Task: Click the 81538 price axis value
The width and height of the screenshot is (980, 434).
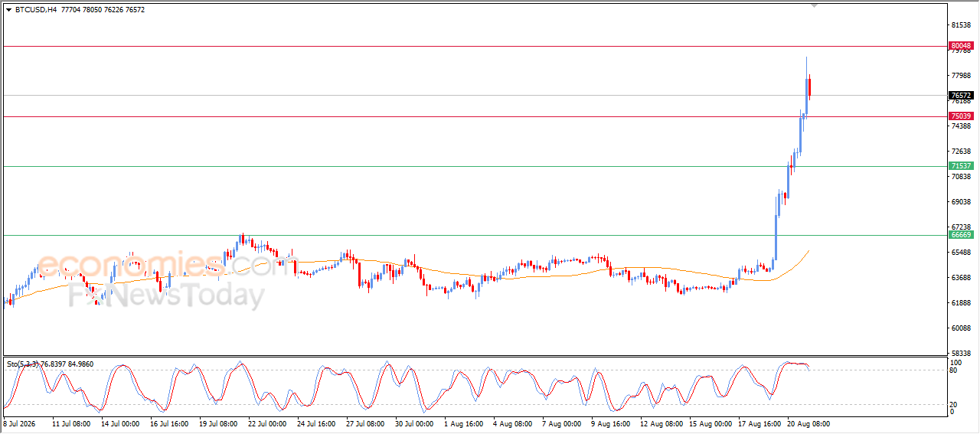Action: (x=960, y=25)
